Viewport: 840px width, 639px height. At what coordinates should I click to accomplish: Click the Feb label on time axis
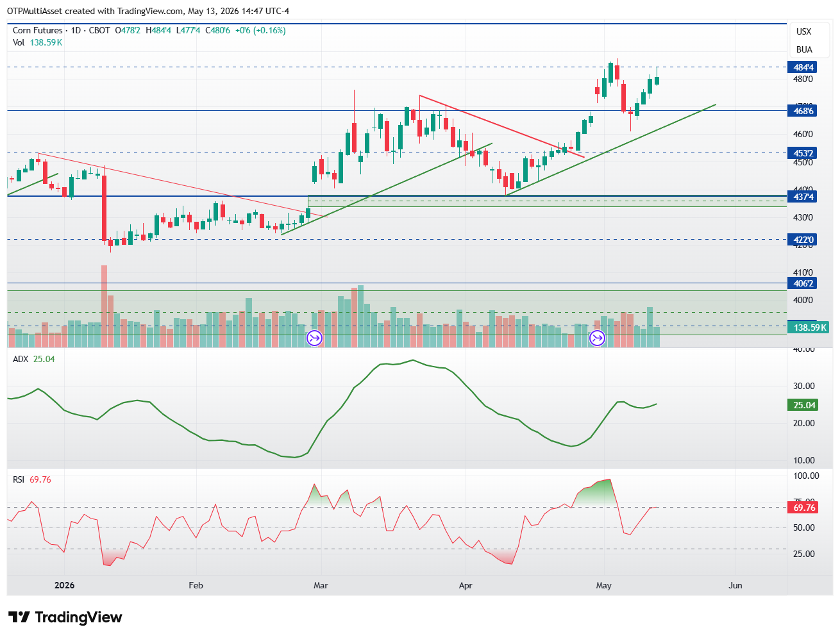pos(196,585)
